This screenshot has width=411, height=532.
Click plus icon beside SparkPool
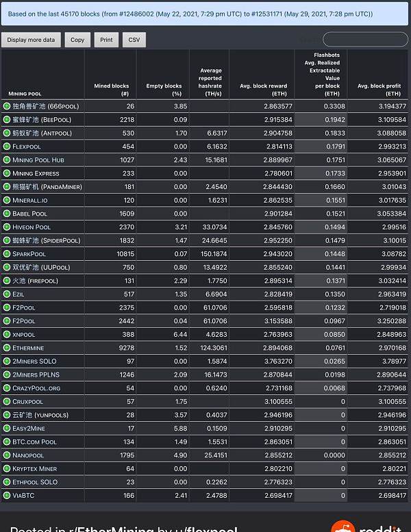[x=7, y=254]
